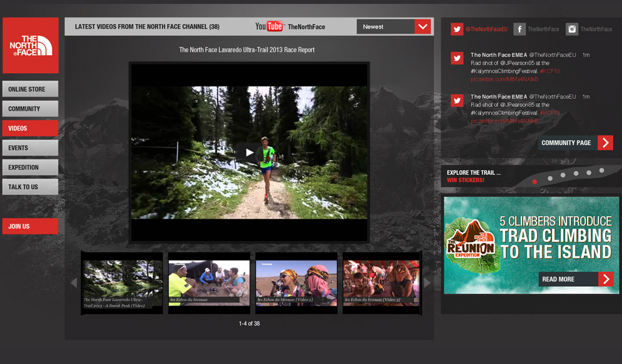Viewport: 622px width, 364px height.
Task: Click the last white trail dot
Action: pyautogui.click(x=602, y=170)
